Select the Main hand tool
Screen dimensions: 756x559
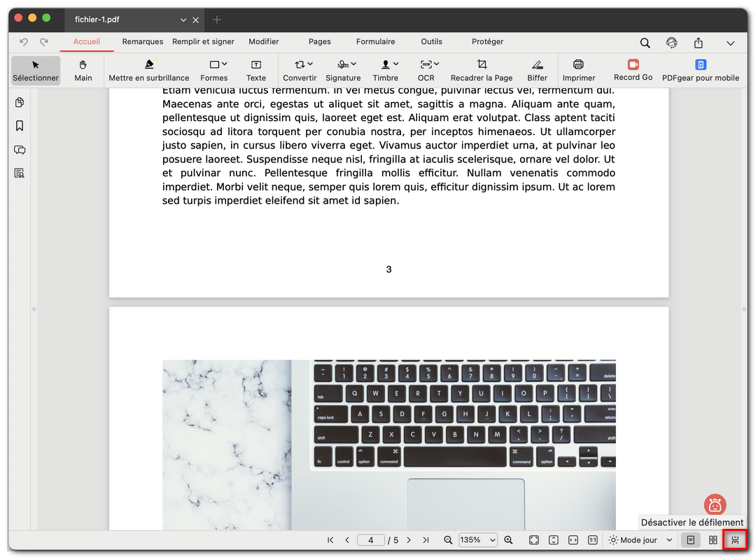(83, 70)
